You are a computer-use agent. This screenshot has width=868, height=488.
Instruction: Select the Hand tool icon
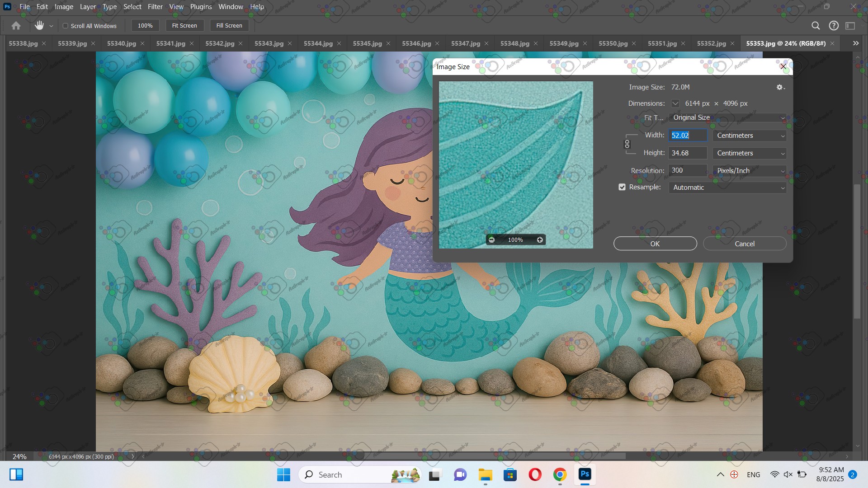[x=39, y=26]
